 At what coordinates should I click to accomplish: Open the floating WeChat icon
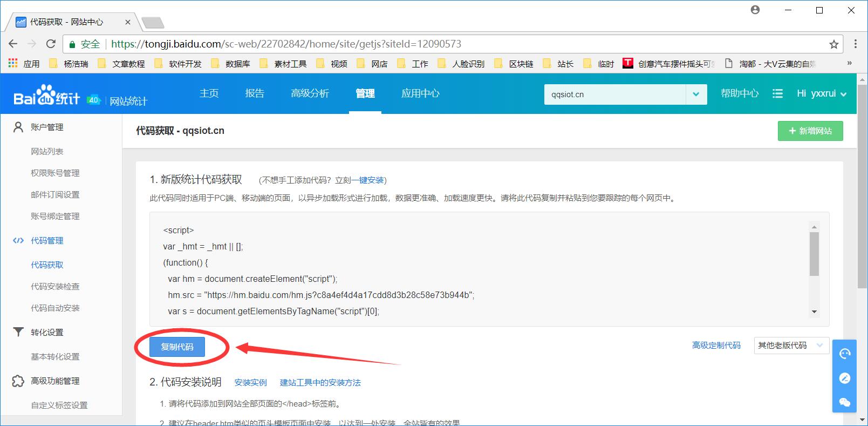click(x=845, y=402)
